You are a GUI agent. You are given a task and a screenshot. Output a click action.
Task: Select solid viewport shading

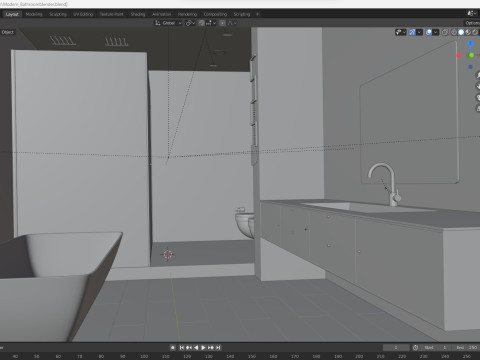point(461,32)
